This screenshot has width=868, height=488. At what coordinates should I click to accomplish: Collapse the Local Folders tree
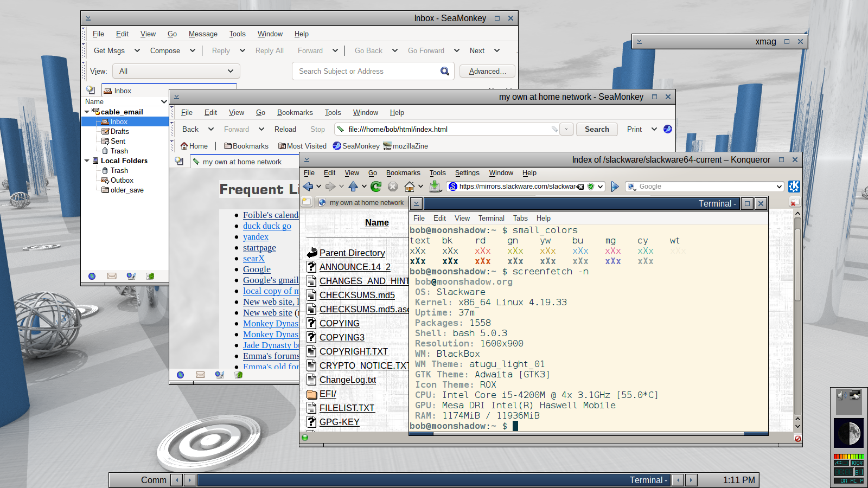point(87,160)
